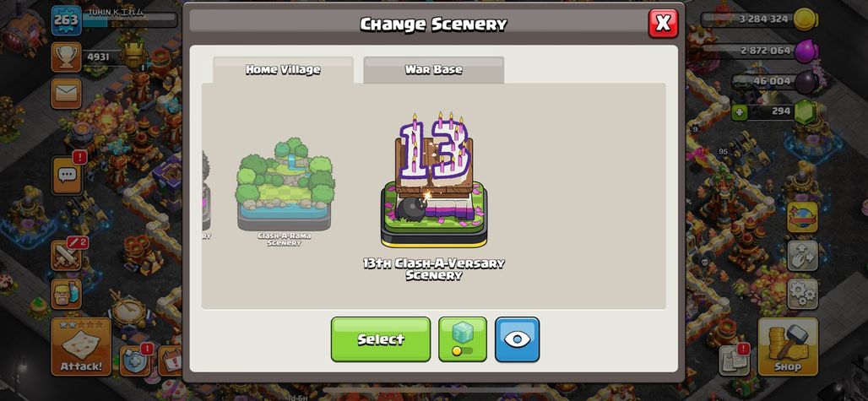Open the builder face icon
This screenshot has width=868, height=401.
[67, 294]
